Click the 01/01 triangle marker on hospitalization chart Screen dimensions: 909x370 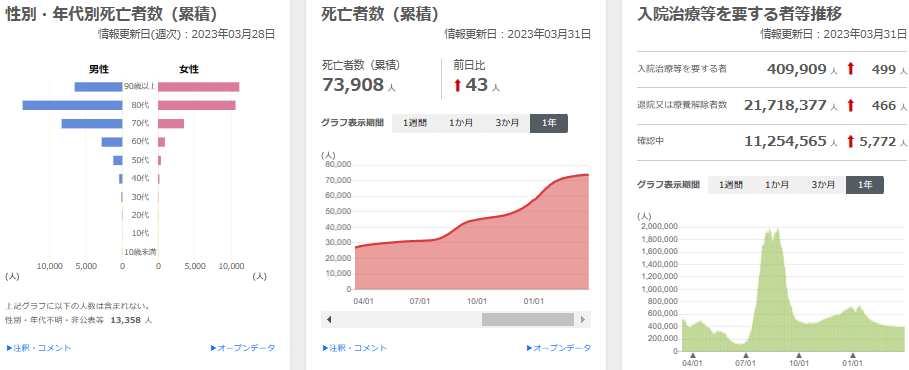point(853,356)
